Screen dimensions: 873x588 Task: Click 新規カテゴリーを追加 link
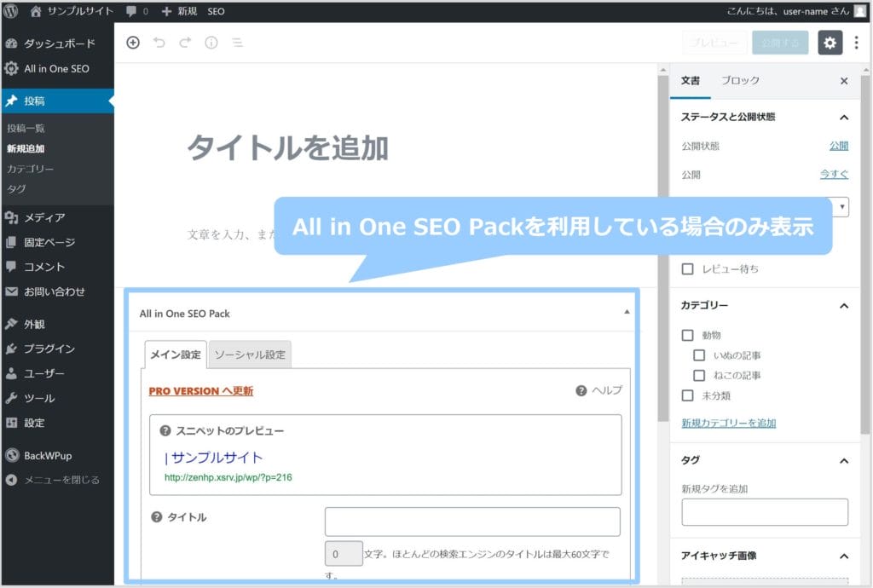click(729, 423)
